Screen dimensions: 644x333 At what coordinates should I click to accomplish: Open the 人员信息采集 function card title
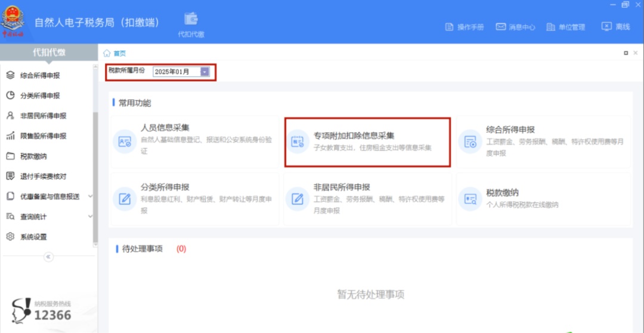165,128
